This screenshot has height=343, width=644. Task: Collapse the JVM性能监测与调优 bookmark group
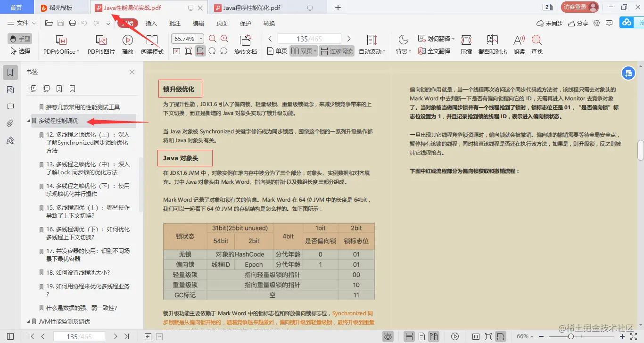pyautogui.click(x=28, y=321)
